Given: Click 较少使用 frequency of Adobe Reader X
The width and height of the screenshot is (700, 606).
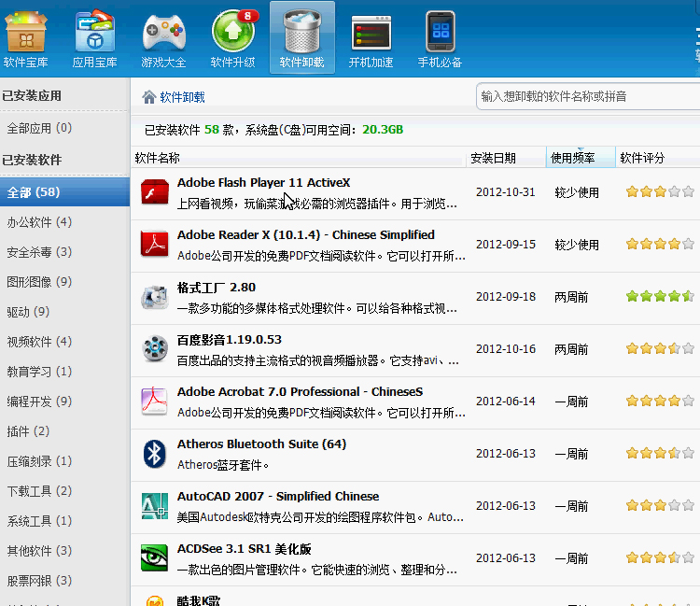Looking at the screenshot, I should click(577, 245).
